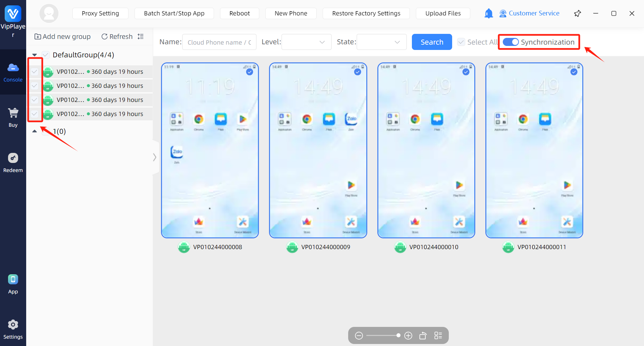This screenshot has width=644, height=346.
Task: Switch to the Console tab
Action: [13, 72]
